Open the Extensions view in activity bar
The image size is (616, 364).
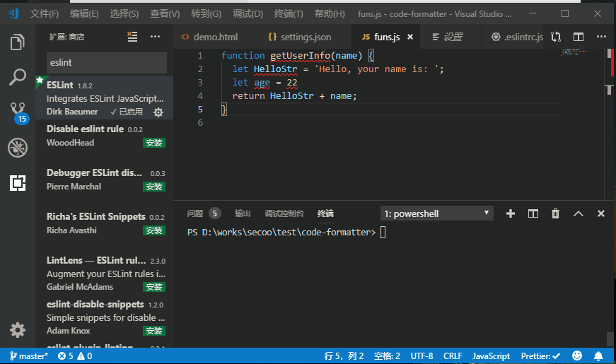click(17, 183)
